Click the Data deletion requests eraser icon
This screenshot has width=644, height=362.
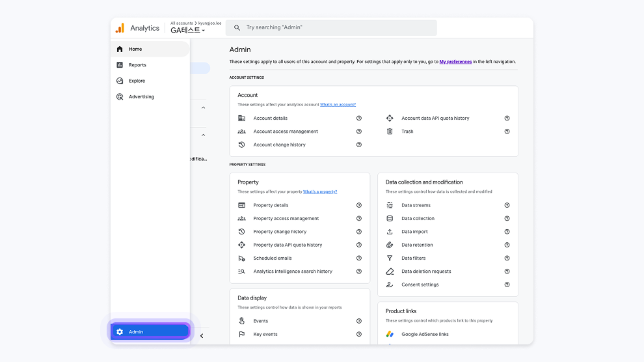click(x=390, y=271)
